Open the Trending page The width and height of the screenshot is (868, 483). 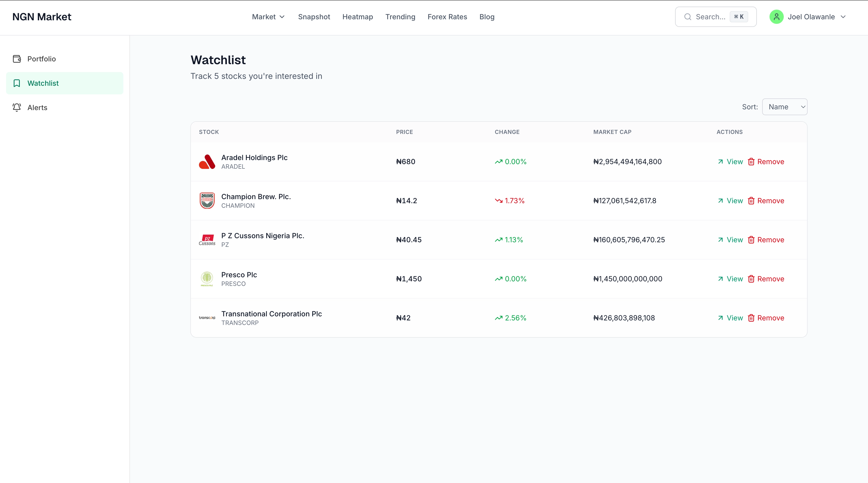400,17
